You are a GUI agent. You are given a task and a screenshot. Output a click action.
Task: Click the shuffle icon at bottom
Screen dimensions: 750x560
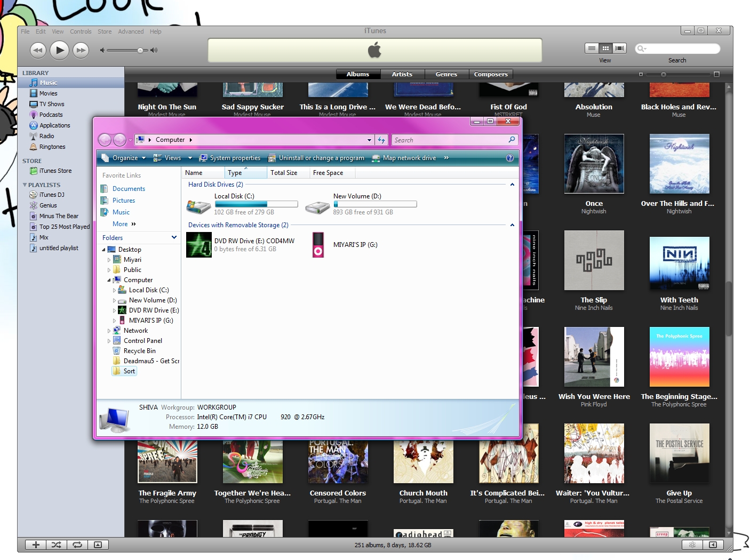pyautogui.click(x=56, y=545)
